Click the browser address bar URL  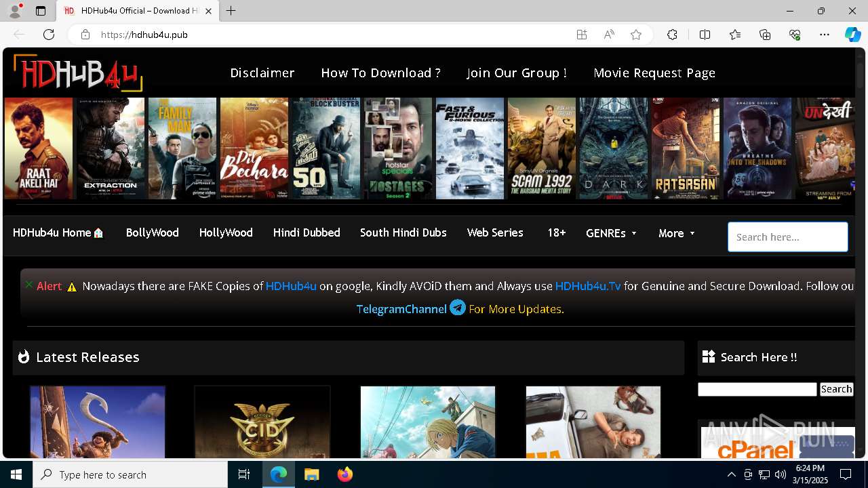(144, 35)
